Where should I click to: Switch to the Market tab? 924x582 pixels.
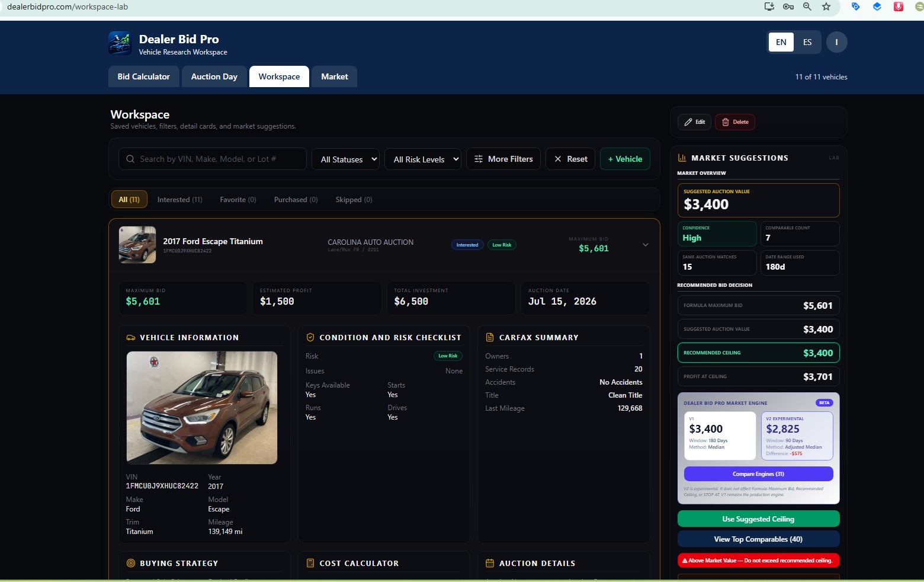(335, 76)
